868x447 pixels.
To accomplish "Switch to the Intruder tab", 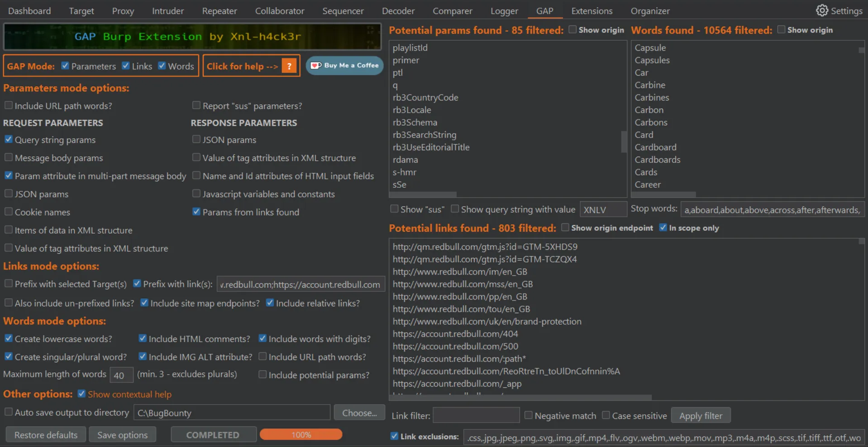I will (x=168, y=11).
